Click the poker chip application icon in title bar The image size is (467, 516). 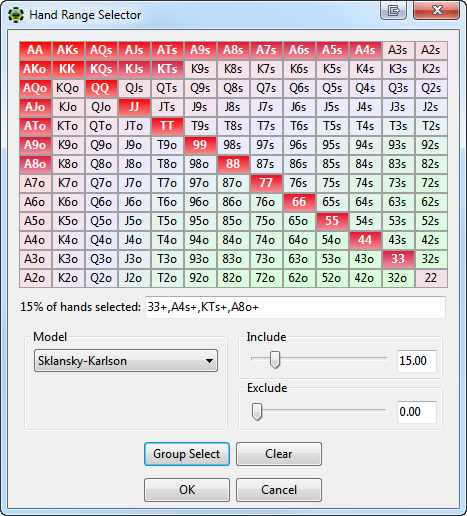(x=16, y=15)
